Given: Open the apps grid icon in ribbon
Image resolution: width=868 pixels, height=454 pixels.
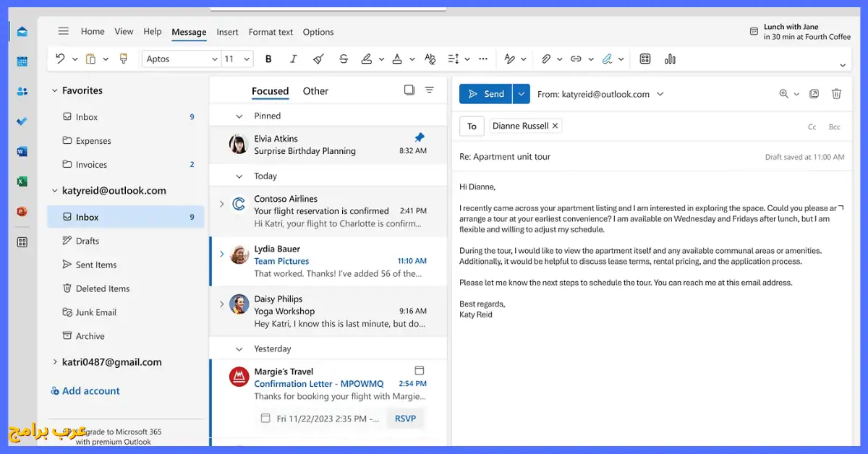Looking at the screenshot, I should [645, 59].
